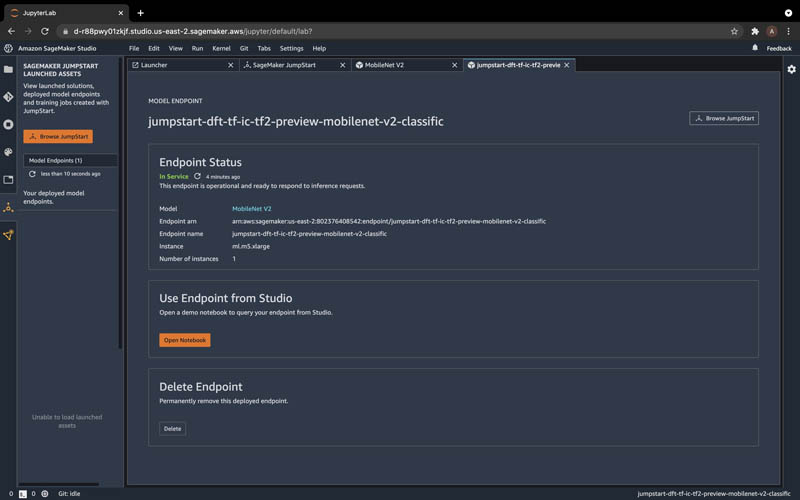Refresh the Endpoint Status indicator

197,176
